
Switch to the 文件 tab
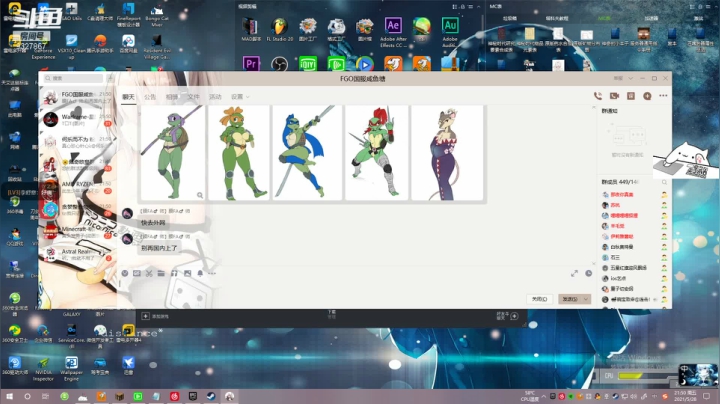pos(193,97)
